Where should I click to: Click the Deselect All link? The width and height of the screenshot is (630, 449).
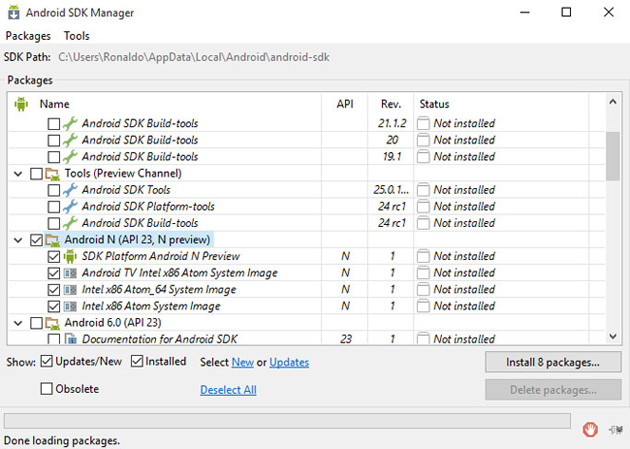coord(228,390)
